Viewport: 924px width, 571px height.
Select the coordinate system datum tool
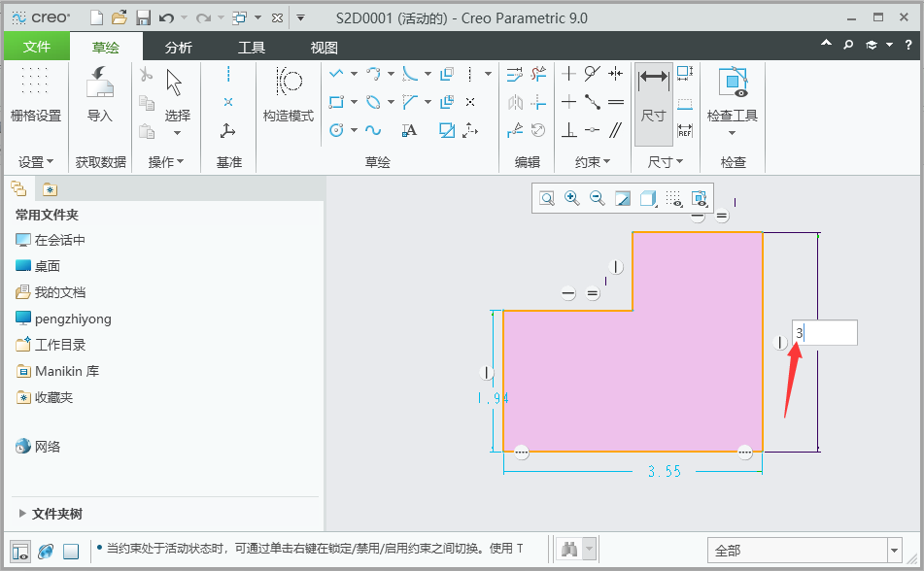(x=228, y=130)
